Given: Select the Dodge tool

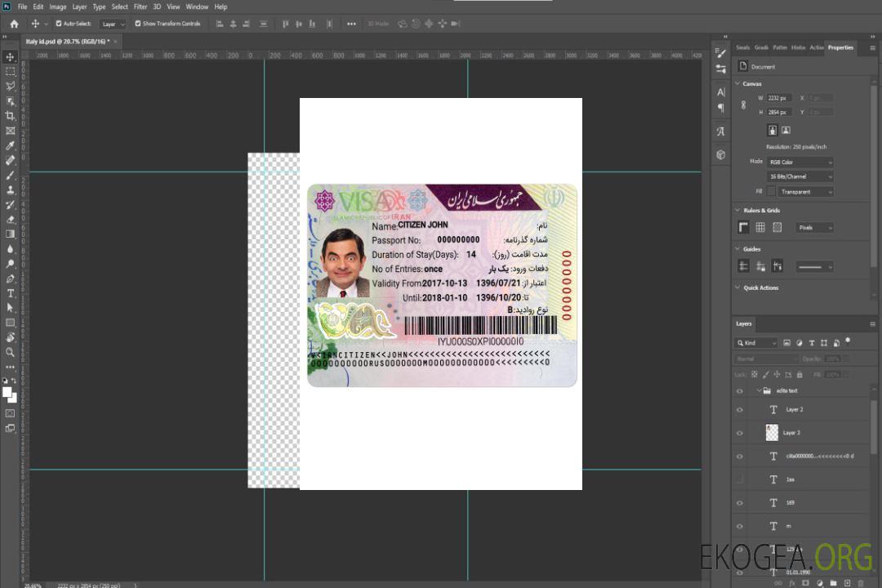Looking at the screenshot, I should (10, 263).
